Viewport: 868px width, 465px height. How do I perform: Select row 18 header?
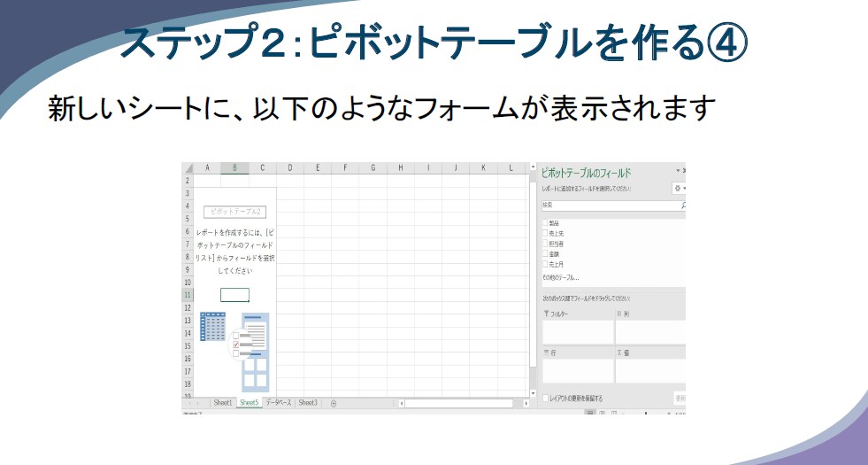pos(188,384)
